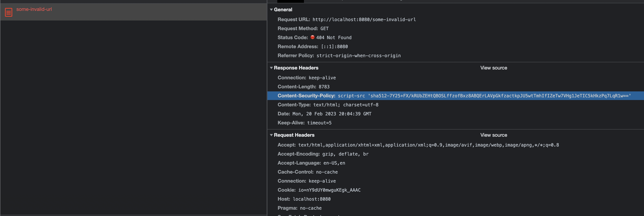This screenshot has height=216, width=644.
Task: Select the Cookie request header row
Action: tap(319, 190)
